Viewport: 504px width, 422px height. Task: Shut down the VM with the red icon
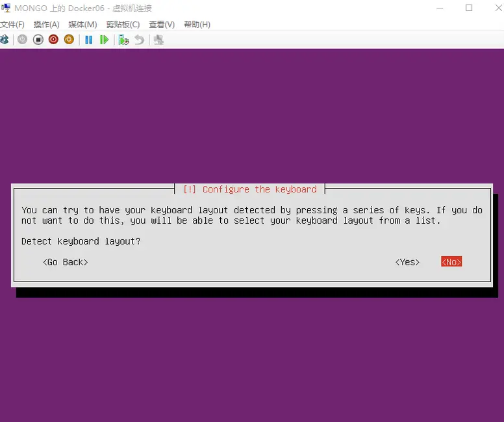pos(53,40)
